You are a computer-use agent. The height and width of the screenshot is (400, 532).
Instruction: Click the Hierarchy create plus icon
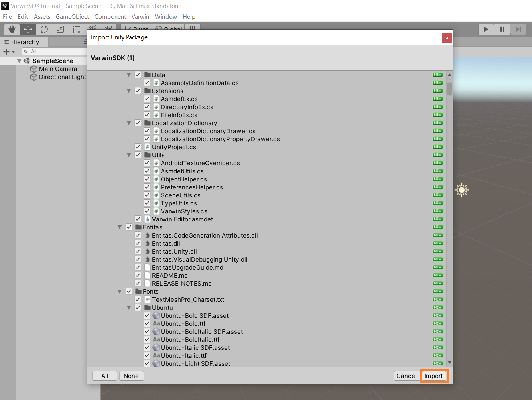point(6,51)
